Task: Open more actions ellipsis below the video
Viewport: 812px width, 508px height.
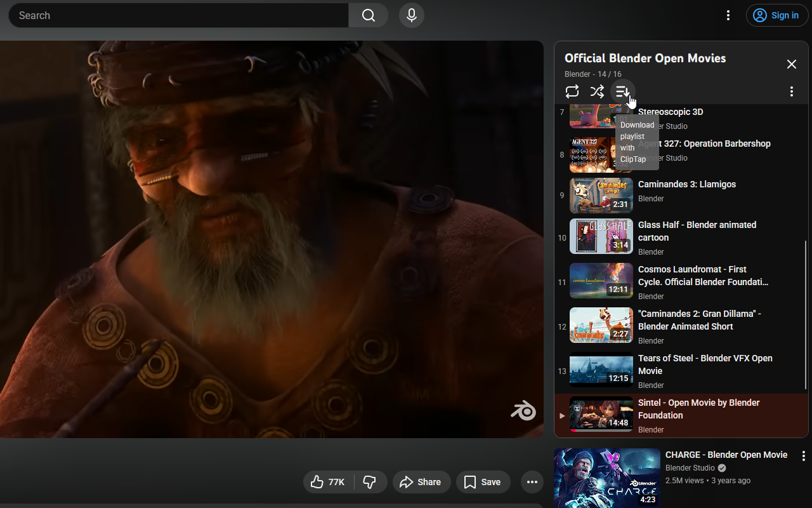Action: [532, 483]
